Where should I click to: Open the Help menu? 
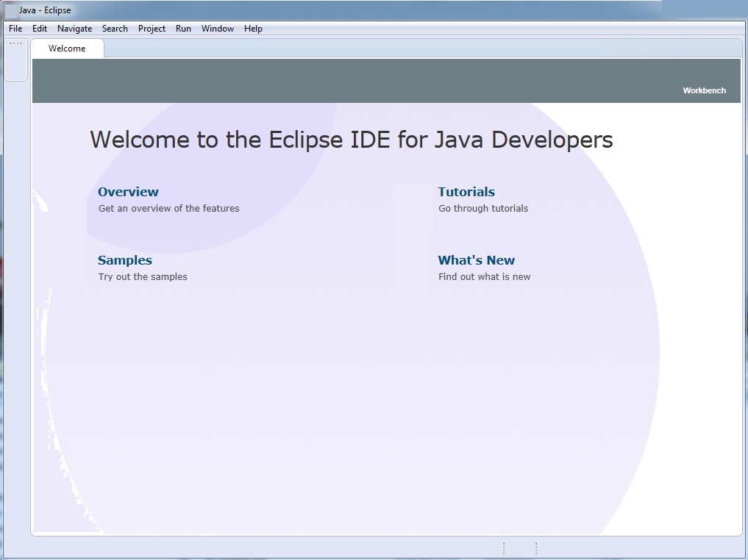coord(253,29)
